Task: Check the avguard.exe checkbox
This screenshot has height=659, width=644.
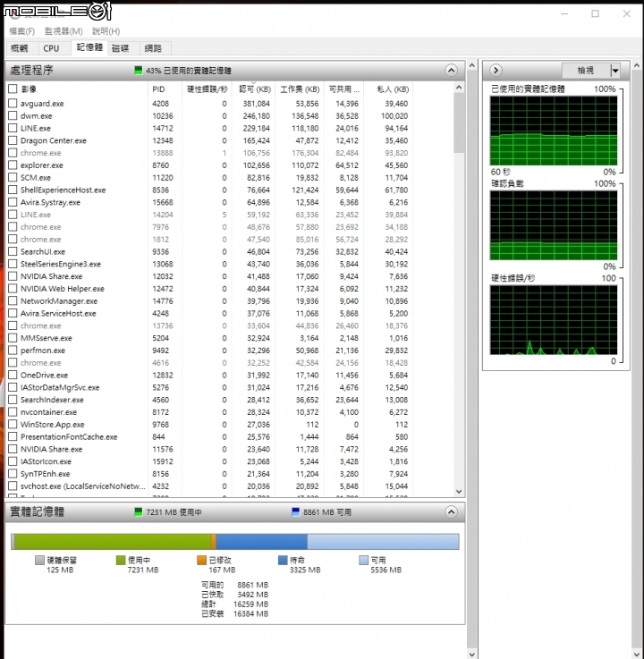Action: coord(13,103)
